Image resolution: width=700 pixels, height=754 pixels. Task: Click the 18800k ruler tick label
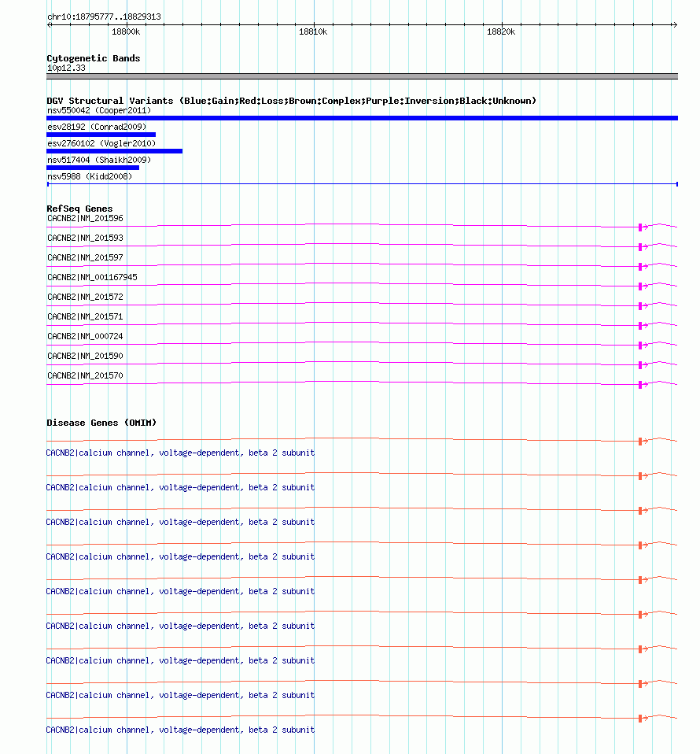(x=126, y=31)
